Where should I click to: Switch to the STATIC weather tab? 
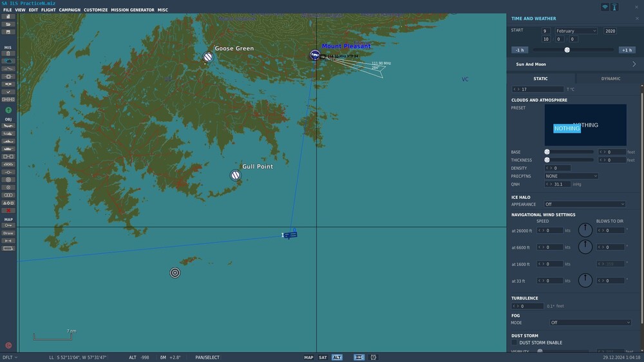pos(540,79)
